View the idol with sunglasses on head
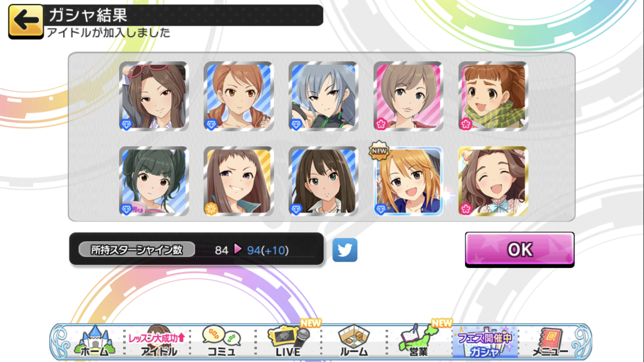The image size is (644, 362). tap(154, 96)
